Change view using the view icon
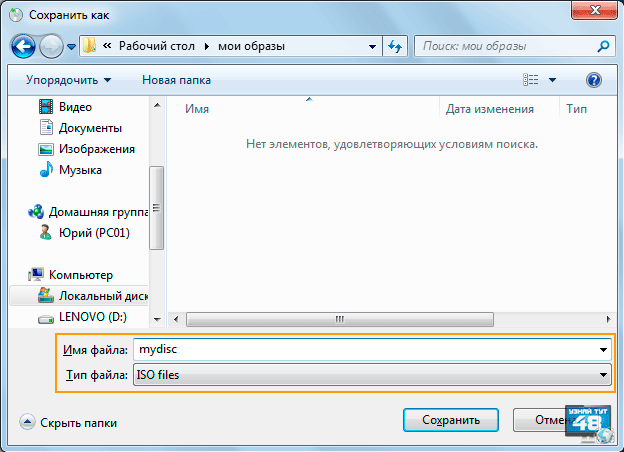This screenshot has width=624, height=452. (530, 80)
